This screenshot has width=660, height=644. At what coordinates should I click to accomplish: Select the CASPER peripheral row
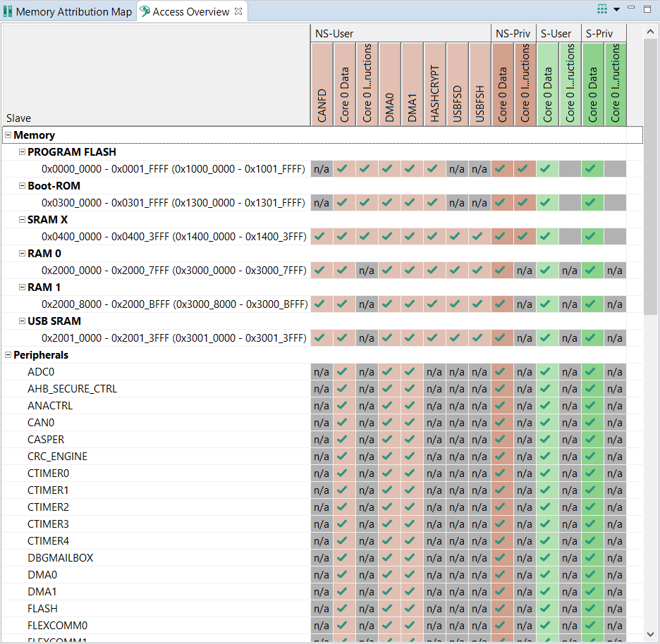46,440
